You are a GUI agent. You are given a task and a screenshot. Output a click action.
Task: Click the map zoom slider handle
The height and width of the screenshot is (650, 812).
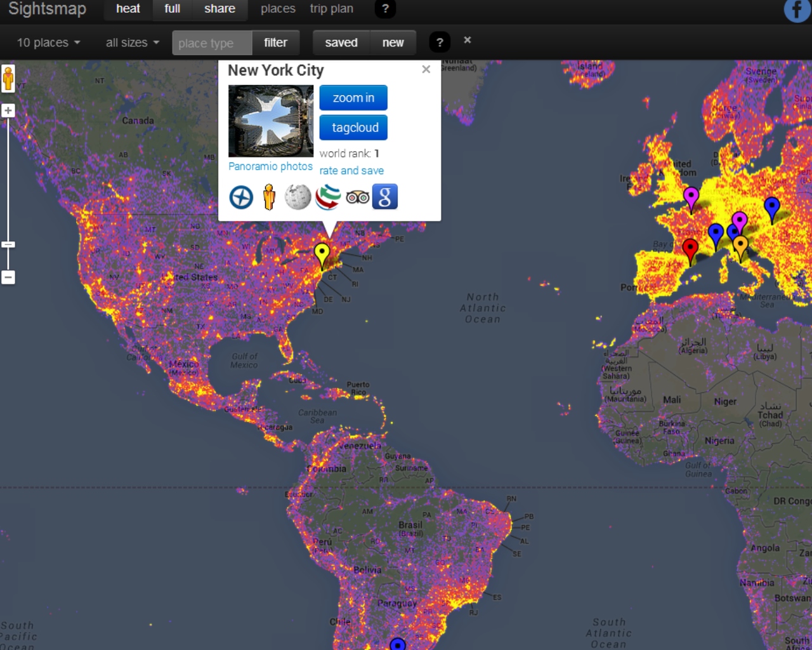click(8, 244)
